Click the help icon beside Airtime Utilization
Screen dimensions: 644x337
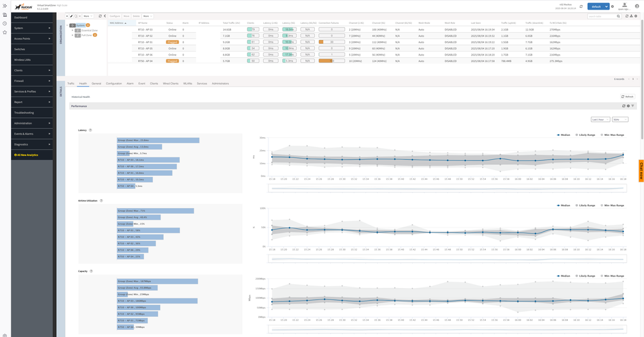[x=101, y=200]
